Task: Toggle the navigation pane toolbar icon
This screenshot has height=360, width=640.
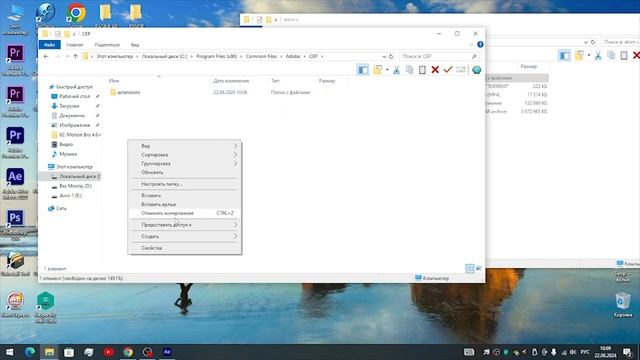Action: 362,70
